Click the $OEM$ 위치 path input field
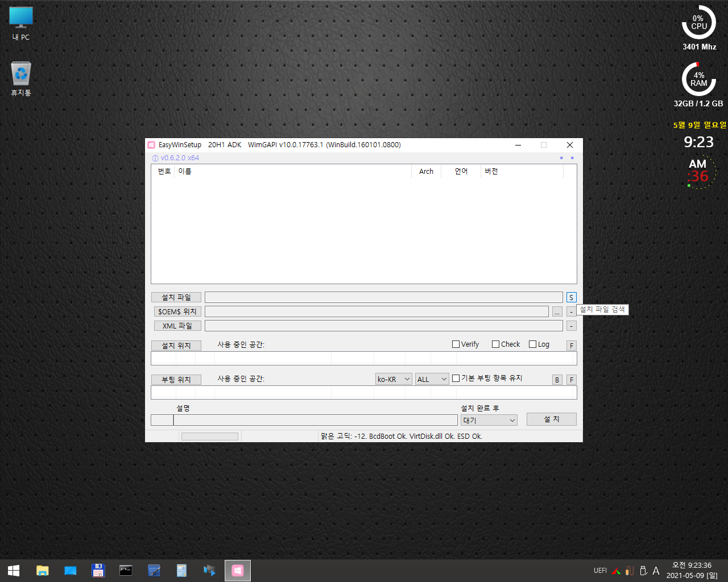Viewport: 728px width, 582px height. click(377, 311)
